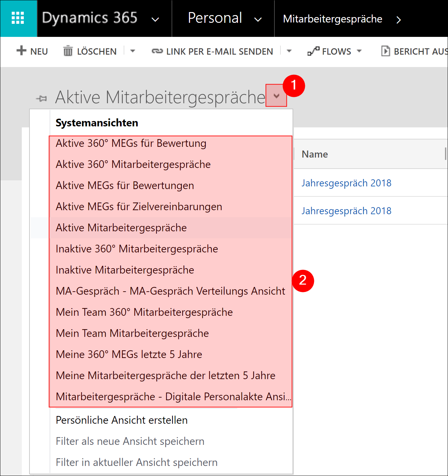Click the link icon for E-Mail senden
Screen dimensions: 448x476
157,51
